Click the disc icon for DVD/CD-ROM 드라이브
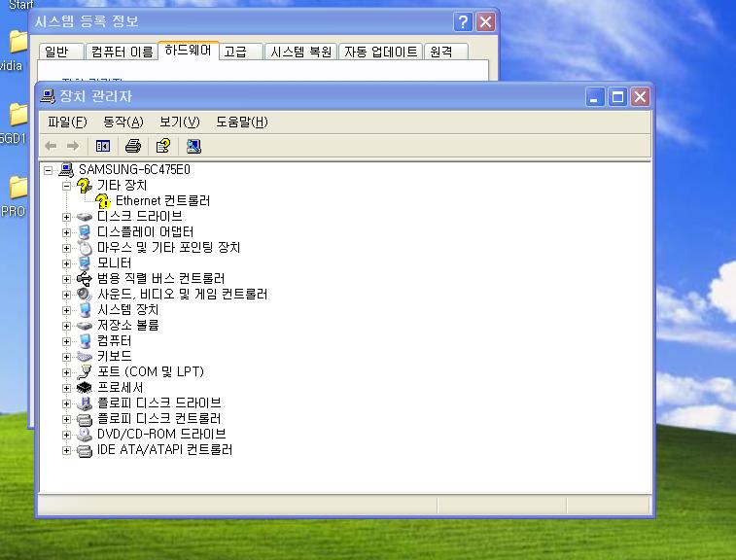The image size is (736, 560). (85, 435)
